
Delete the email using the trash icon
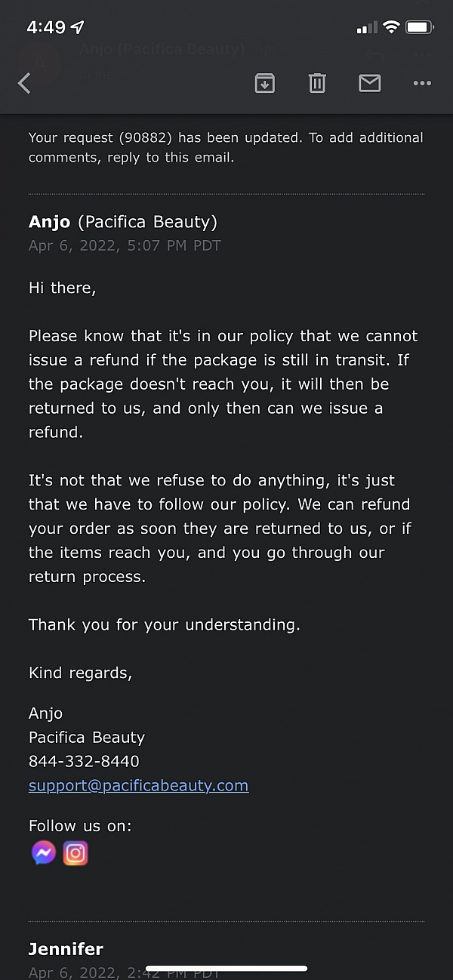[x=317, y=83]
